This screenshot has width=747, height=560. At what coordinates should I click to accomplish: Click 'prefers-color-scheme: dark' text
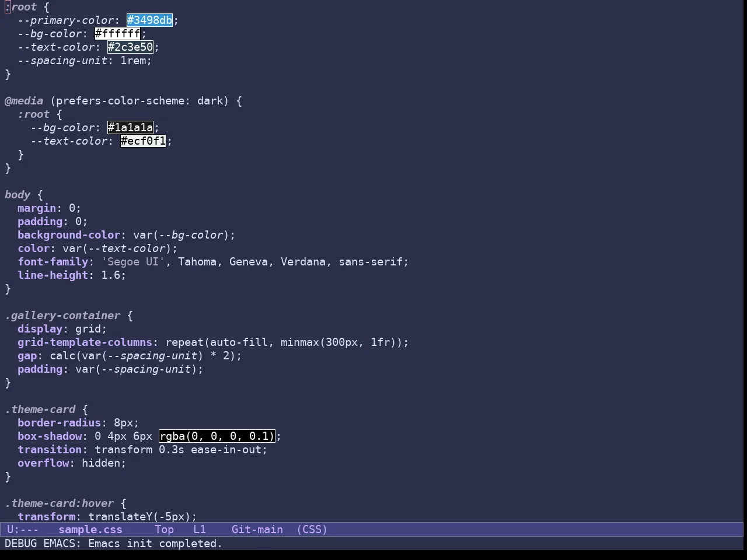[x=139, y=101]
